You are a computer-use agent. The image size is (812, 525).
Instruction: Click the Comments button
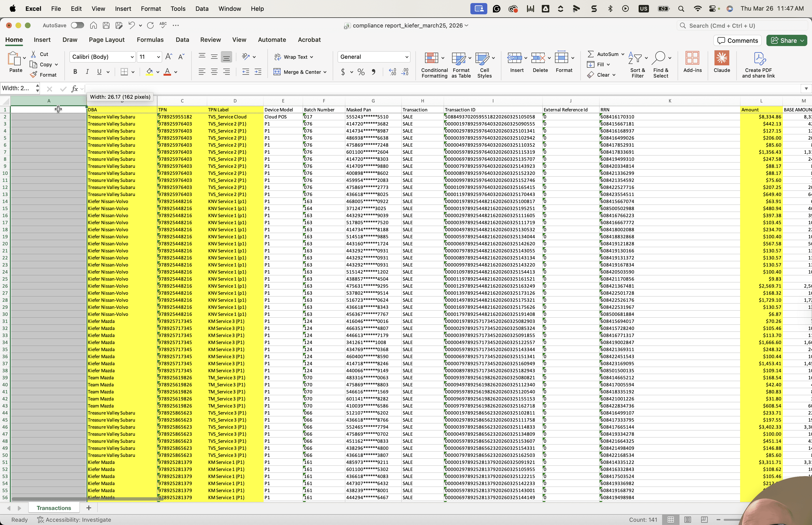tap(738, 40)
